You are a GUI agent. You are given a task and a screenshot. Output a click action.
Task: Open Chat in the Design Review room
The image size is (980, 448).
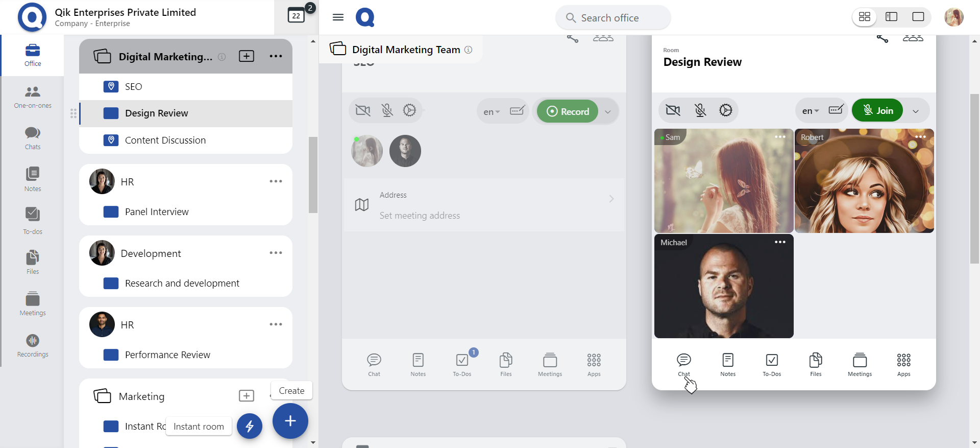pos(684,364)
